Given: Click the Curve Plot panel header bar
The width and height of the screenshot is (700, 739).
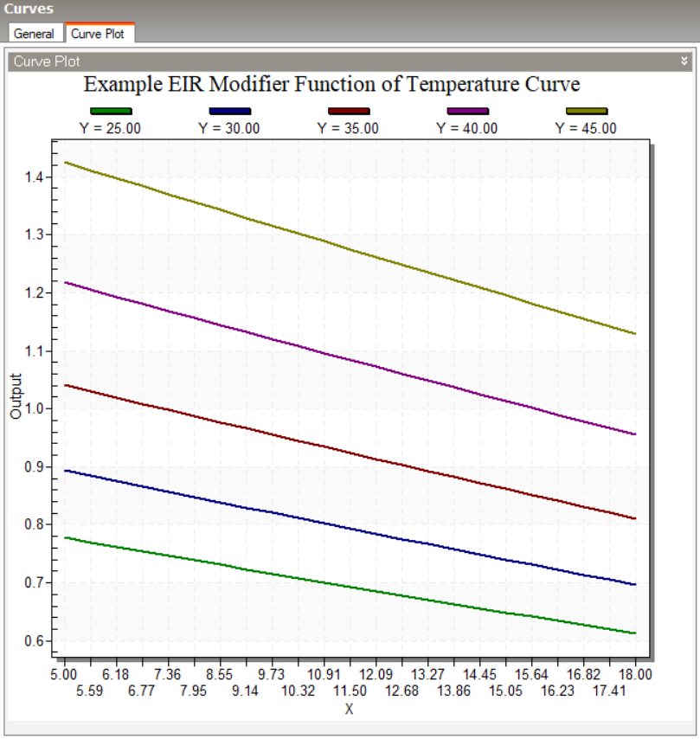Looking at the screenshot, I should (346, 61).
